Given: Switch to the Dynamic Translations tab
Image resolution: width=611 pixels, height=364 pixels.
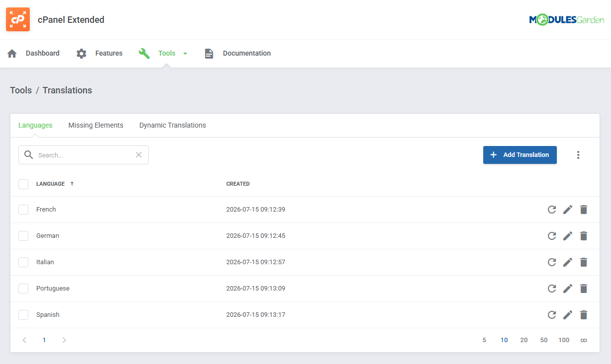Looking at the screenshot, I should [173, 125].
